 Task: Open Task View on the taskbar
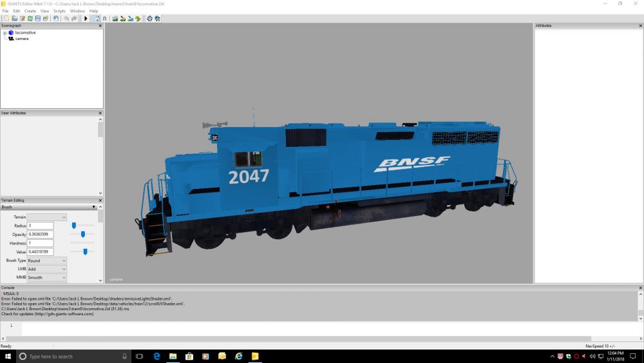(x=140, y=357)
